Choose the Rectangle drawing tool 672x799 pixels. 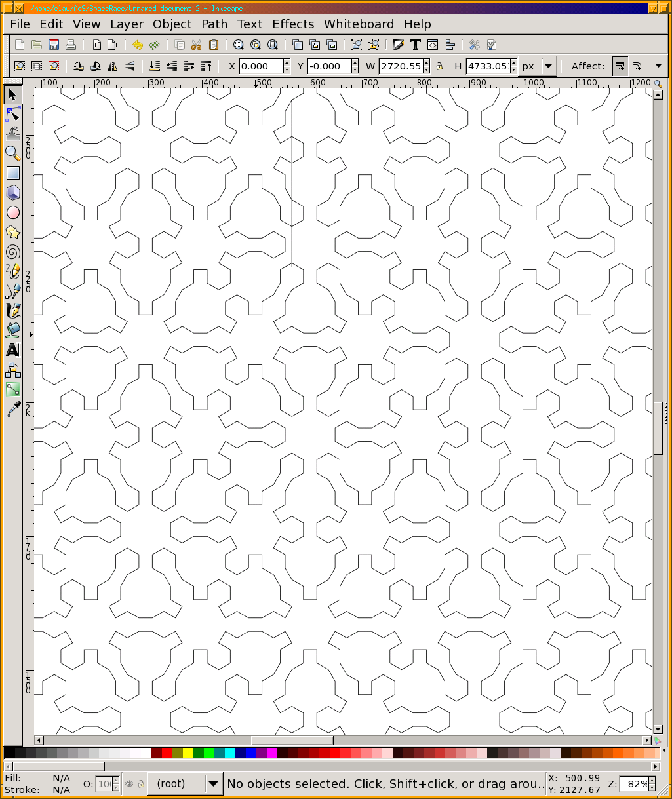(x=12, y=173)
